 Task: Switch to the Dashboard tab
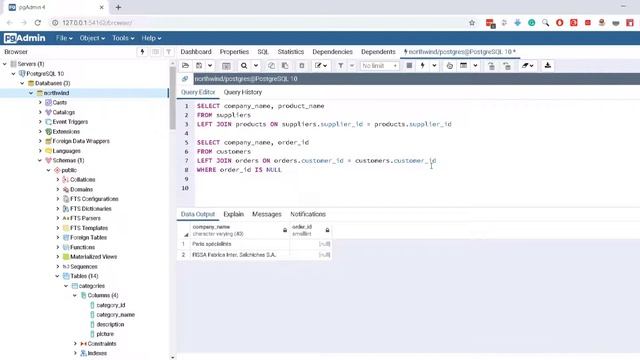(x=196, y=52)
